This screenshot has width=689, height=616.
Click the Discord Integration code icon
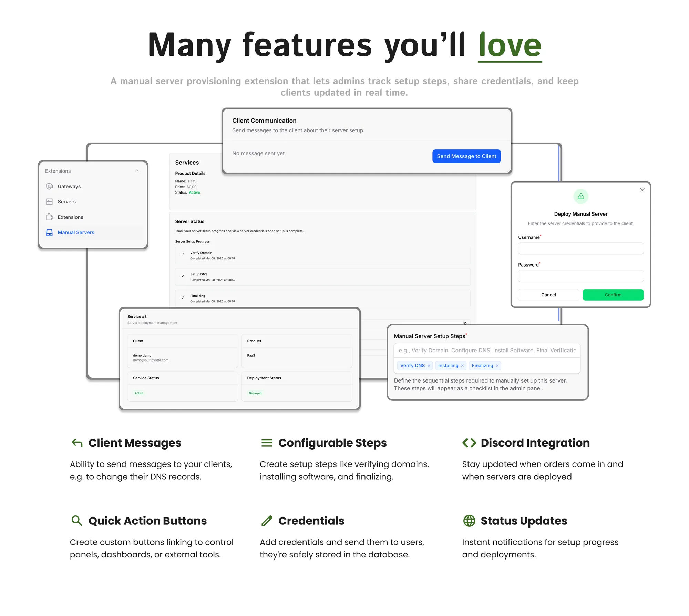pos(469,443)
